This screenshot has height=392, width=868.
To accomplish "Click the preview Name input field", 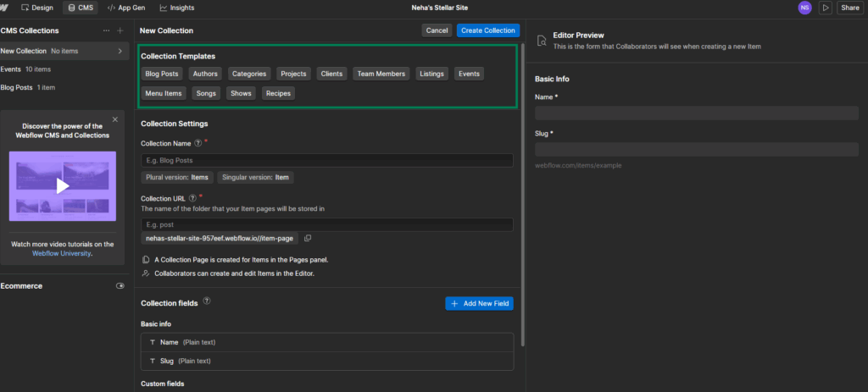I will (697, 113).
